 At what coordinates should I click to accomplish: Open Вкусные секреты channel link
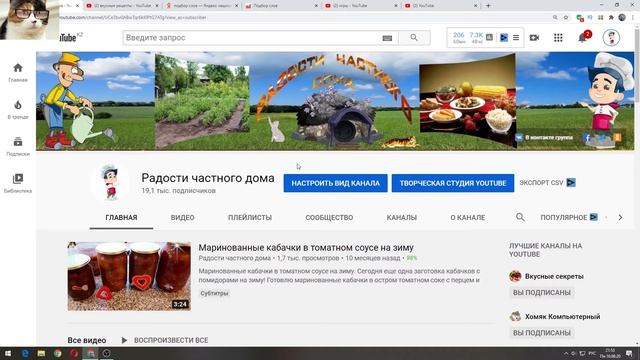(x=554, y=276)
